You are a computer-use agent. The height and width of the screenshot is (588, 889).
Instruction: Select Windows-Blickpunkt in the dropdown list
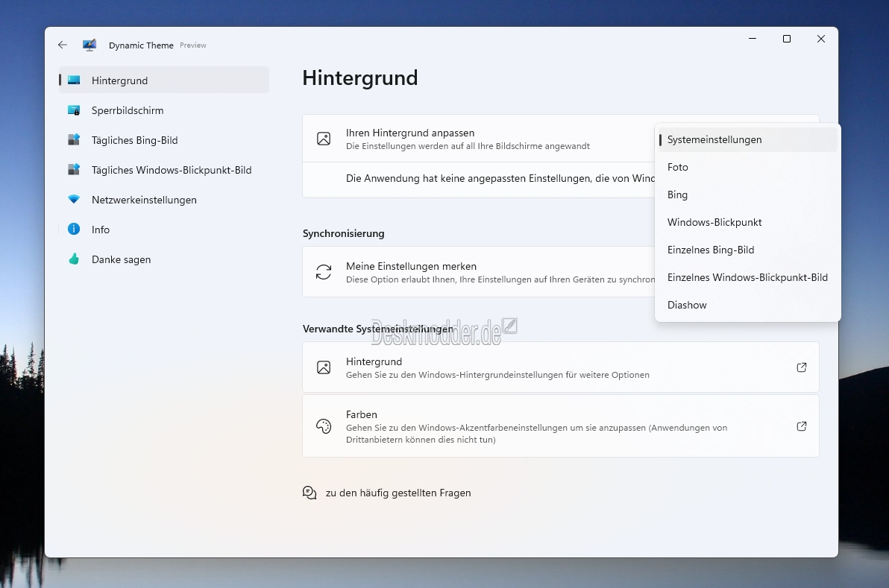click(x=748, y=223)
